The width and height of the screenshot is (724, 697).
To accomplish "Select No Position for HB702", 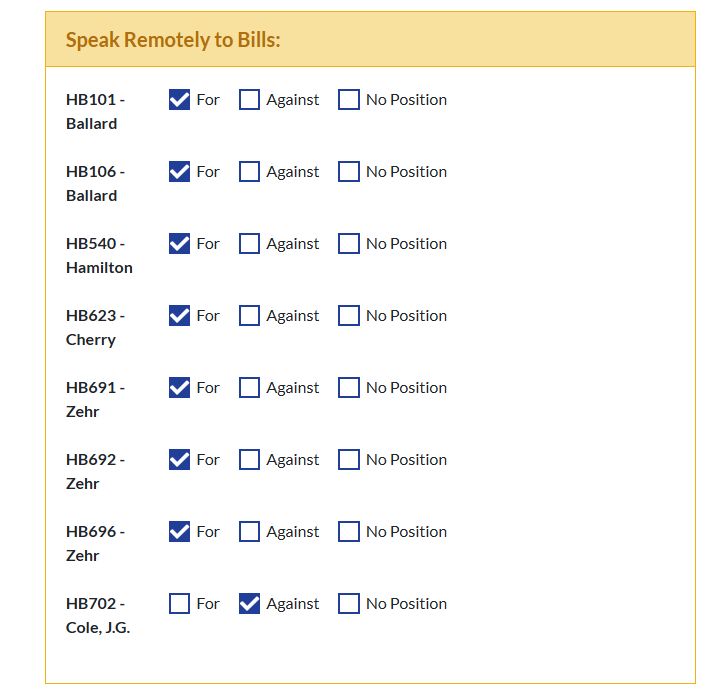I will pyautogui.click(x=349, y=604).
